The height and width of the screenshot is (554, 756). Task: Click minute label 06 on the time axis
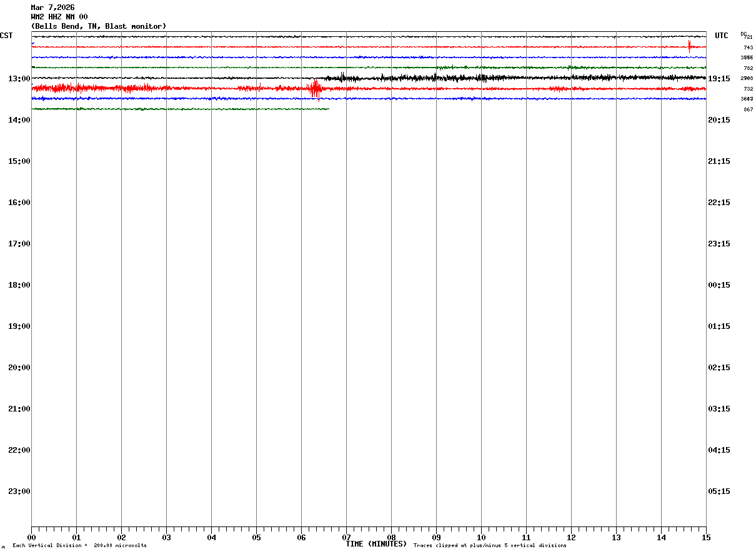click(301, 538)
